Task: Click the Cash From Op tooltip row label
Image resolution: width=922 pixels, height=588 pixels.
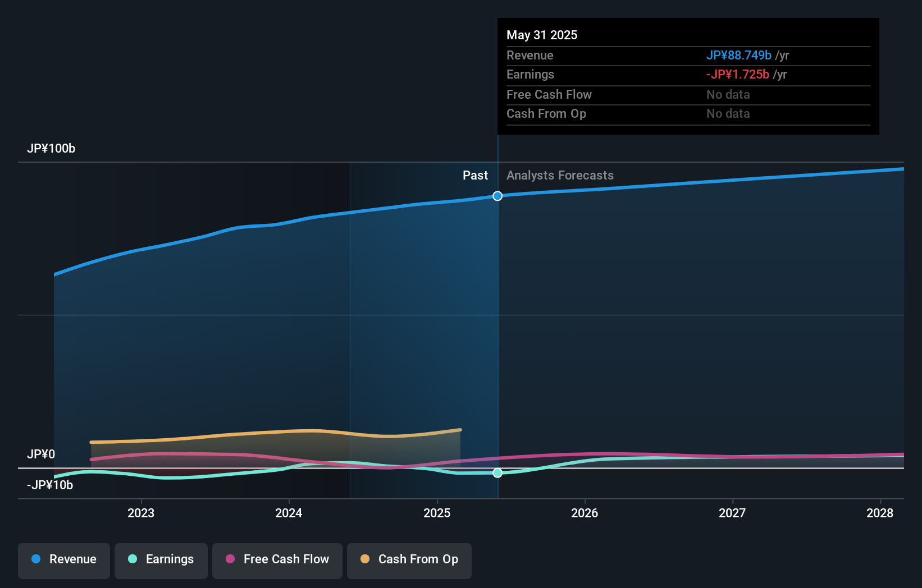Action: pos(546,114)
